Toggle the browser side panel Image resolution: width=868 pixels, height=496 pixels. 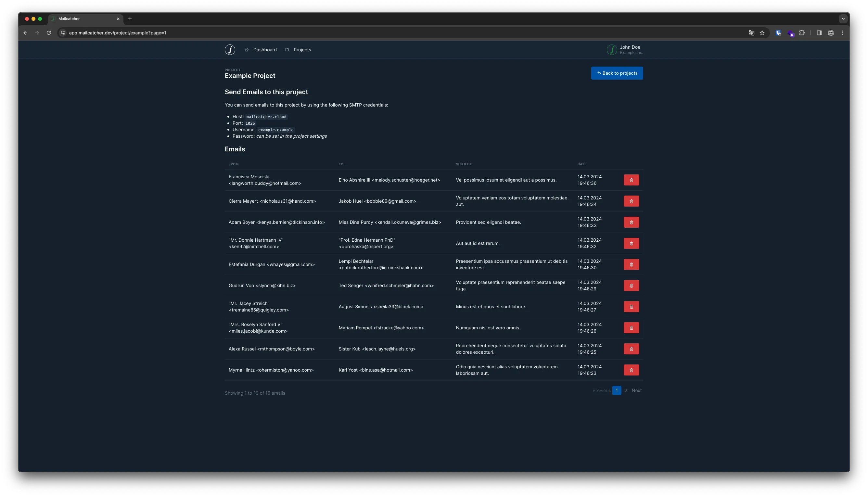[819, 33]
